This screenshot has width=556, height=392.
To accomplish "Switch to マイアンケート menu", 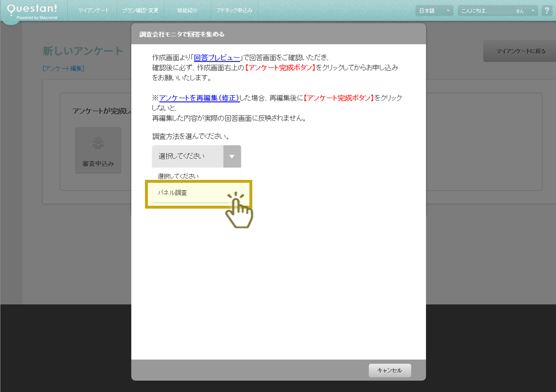I will point(93,10).
